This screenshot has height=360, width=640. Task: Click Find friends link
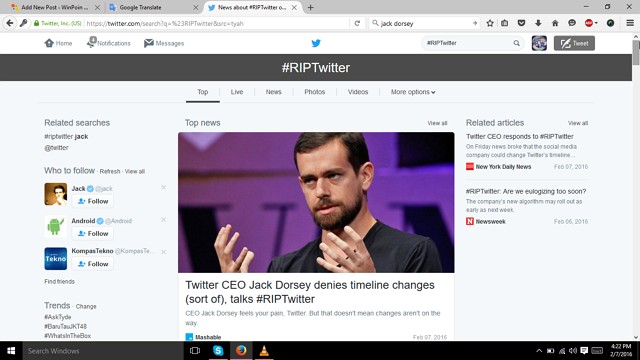pos(60,282)
